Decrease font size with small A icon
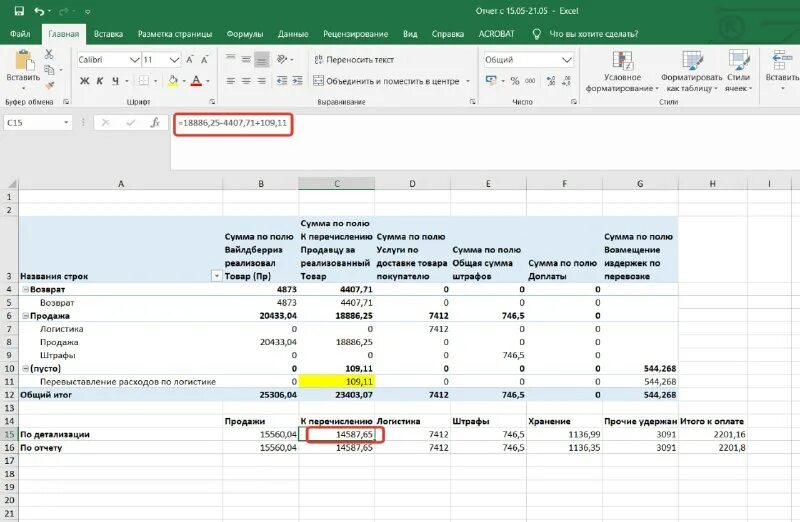This screenshot has height=522, width=800. 205,60
